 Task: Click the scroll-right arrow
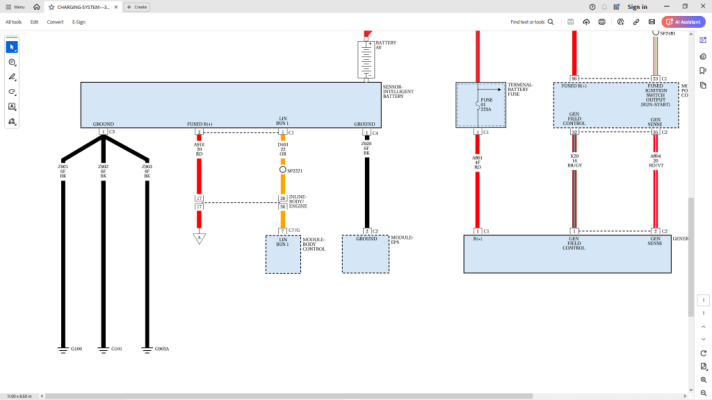[x=685, y=396]
